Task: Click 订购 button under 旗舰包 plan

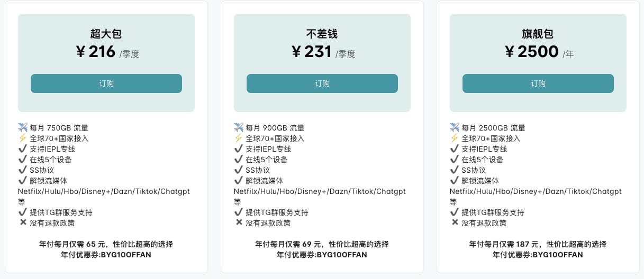Action: point(538,83)
